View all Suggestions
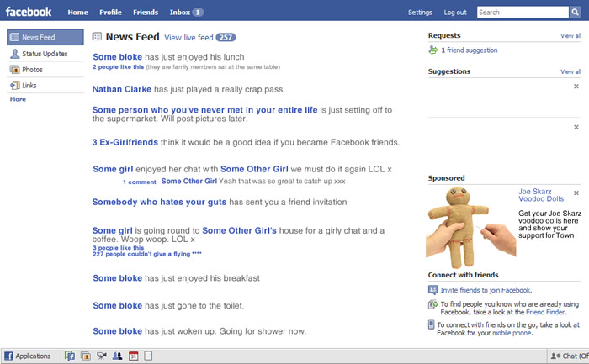589x364 pixels. coord(570,71)
